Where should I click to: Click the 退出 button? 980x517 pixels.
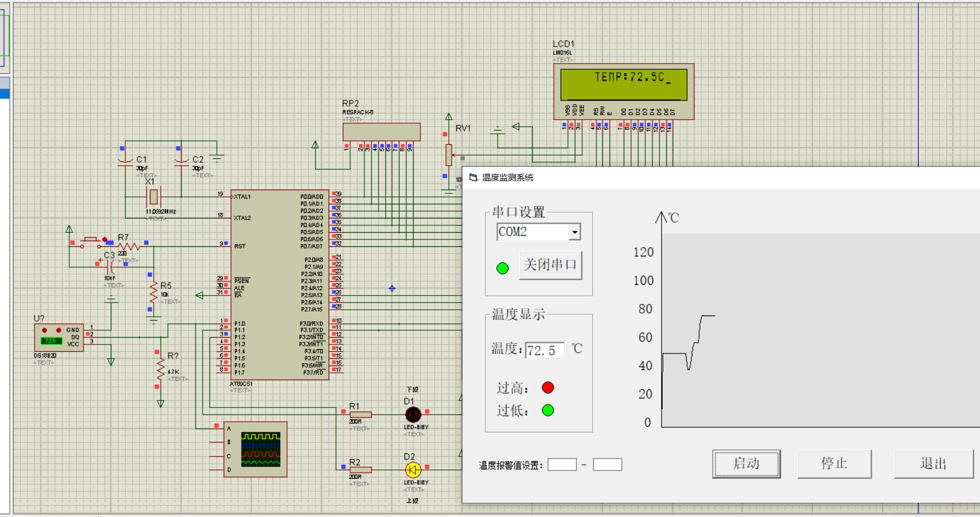(x=933, y=464)
